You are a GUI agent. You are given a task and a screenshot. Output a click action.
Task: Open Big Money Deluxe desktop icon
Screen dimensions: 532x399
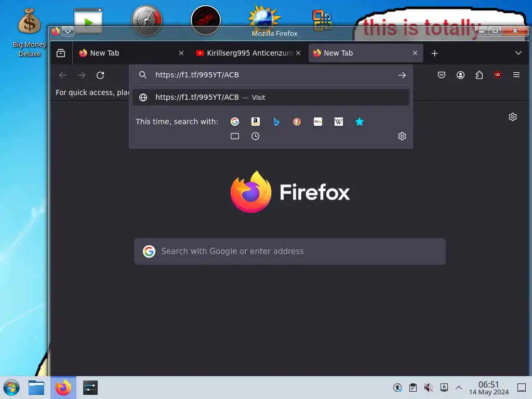[x=29, y=33]
